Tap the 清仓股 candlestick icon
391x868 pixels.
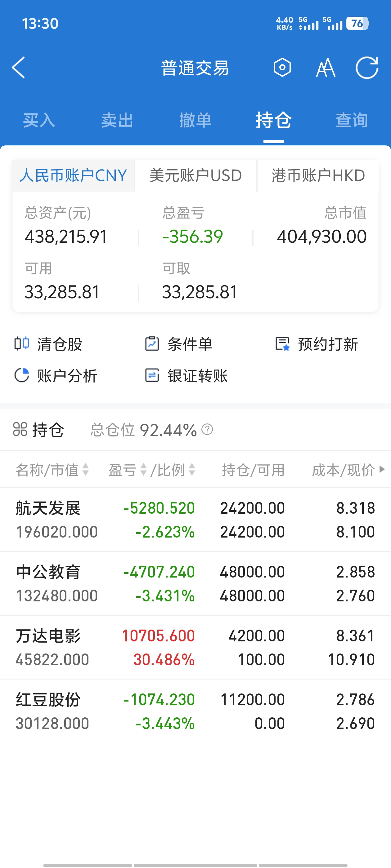(x=22, y=344)
